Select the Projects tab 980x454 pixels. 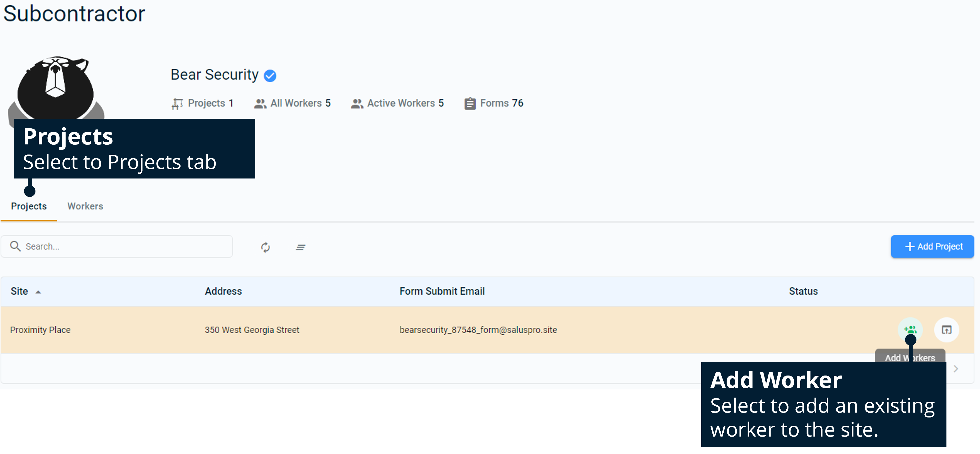pos(29,206)
